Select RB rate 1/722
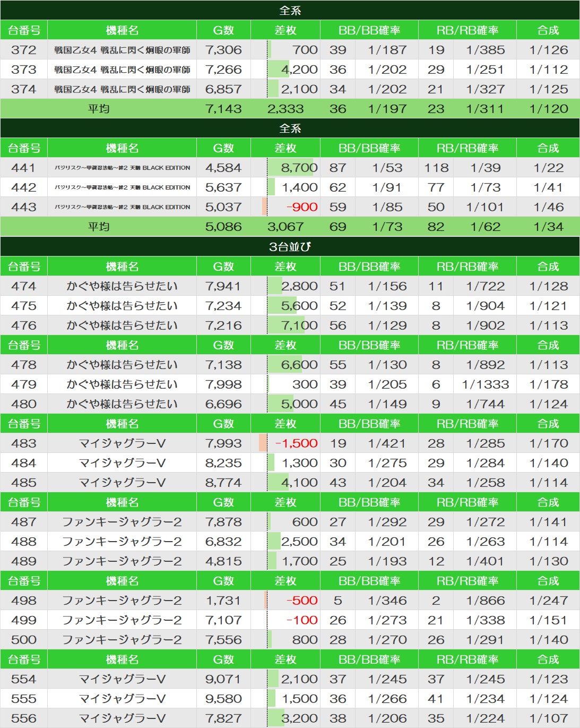This screenshot has width=580, height=728. (x=486, y=286)
